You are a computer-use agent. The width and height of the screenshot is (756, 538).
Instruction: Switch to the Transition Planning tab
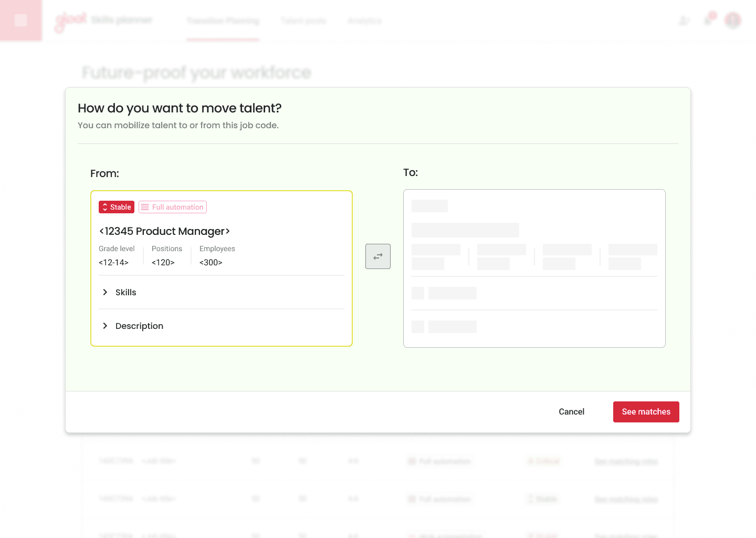click(223, 21)
